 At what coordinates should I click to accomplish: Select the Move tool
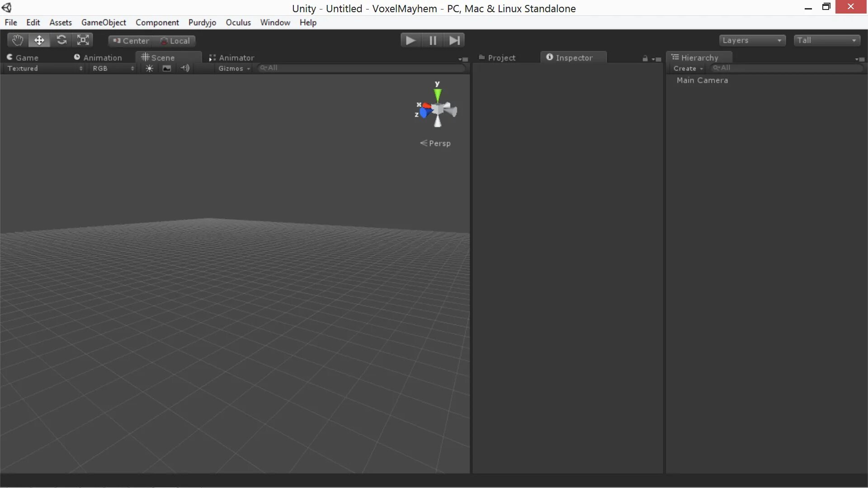(39, 40)
